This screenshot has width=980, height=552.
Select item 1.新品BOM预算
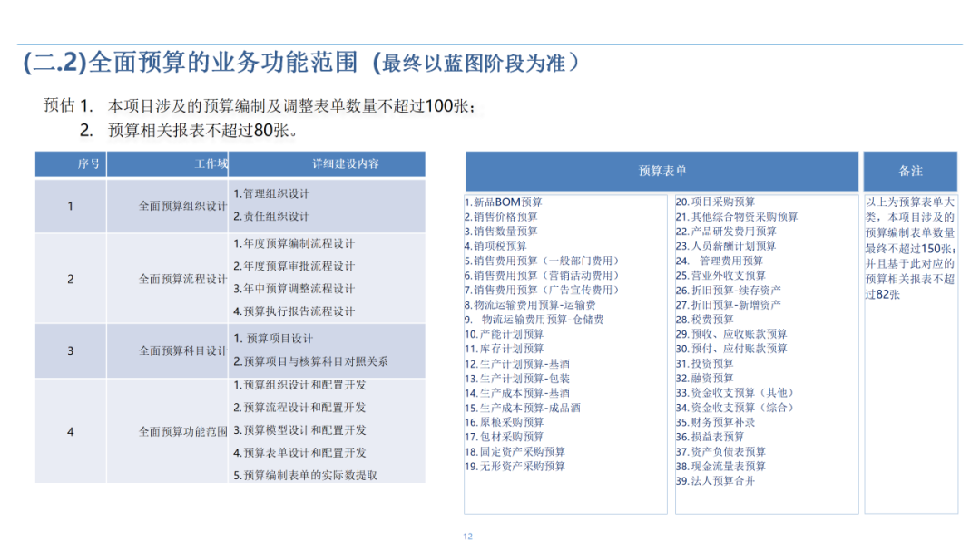pyautogui.click(x=503, y=202)
